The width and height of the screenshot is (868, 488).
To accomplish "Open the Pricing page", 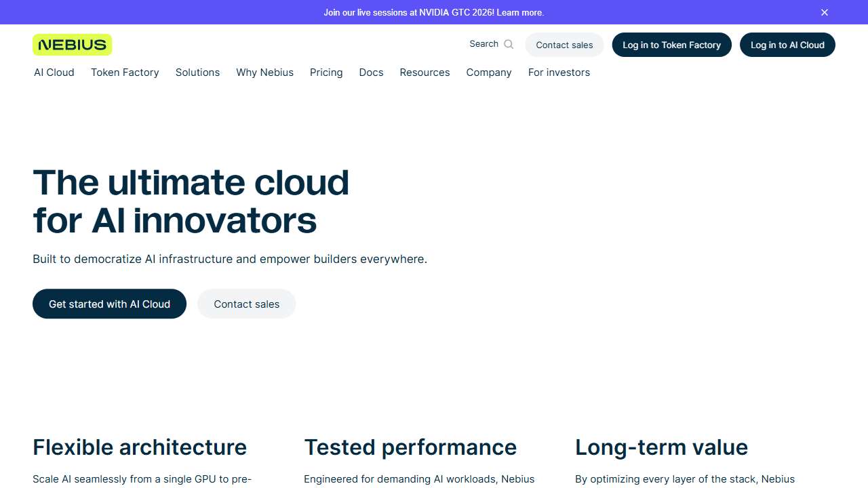I will tap(326, 73).
